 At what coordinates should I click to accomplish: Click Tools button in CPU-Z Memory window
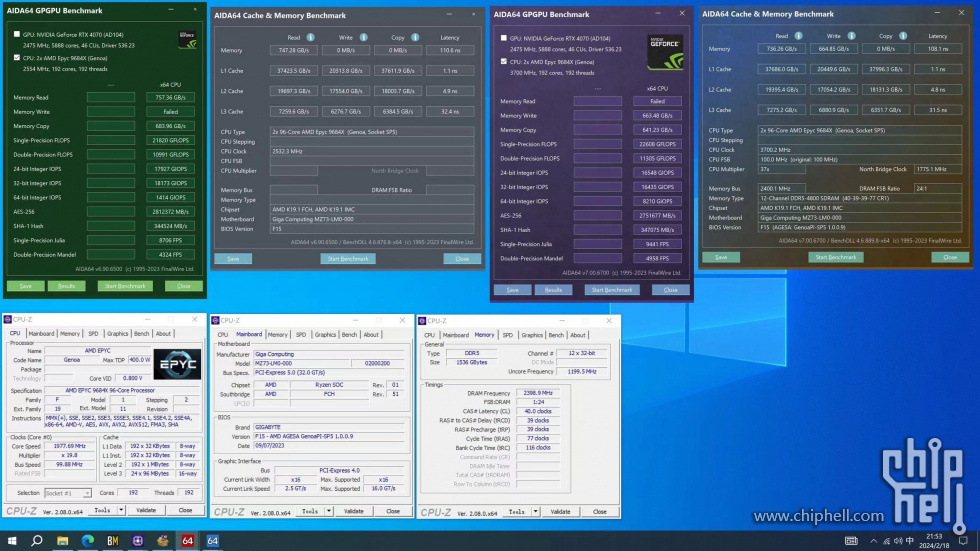[517, 512]
